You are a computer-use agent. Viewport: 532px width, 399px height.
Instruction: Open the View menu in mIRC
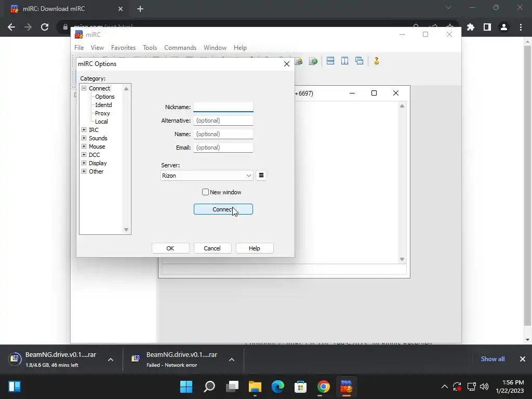click(97, 48)
